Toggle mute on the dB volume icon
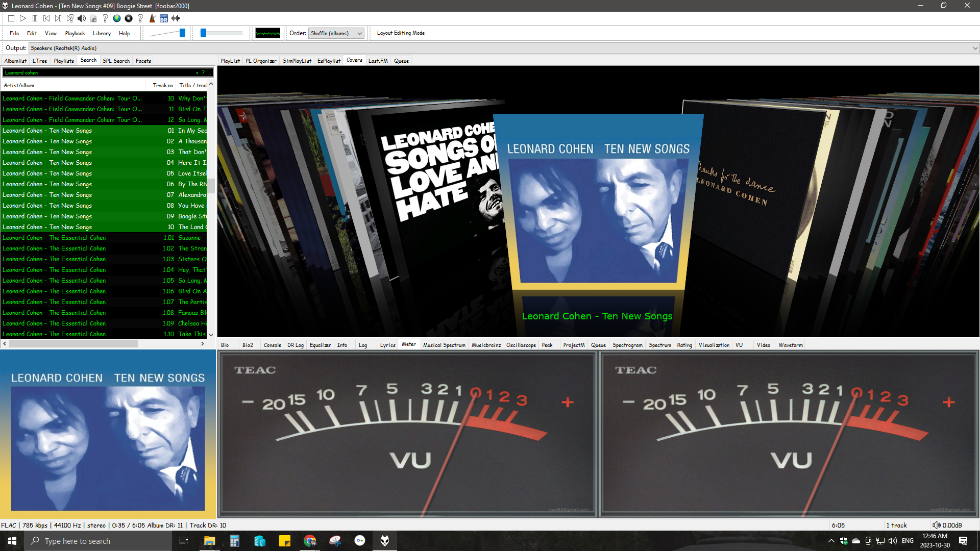980x551 pixels. pos(936,525)
